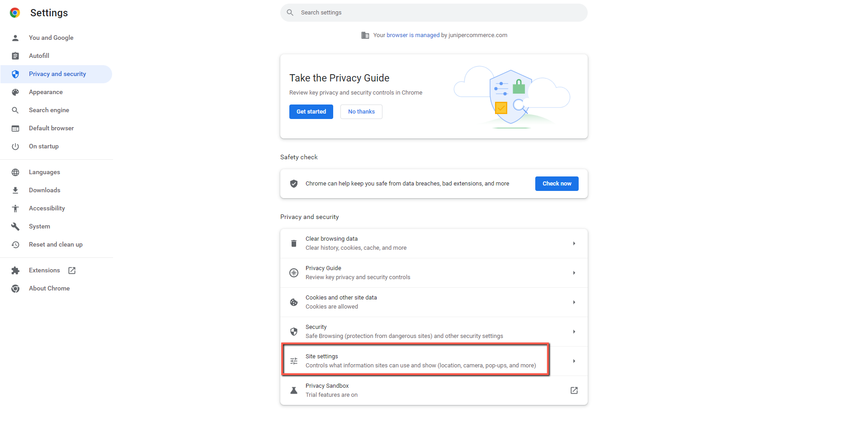The height and width of the screenshot is (428, 868).
Task: Click the Get started button
Action: click(311, 112)
